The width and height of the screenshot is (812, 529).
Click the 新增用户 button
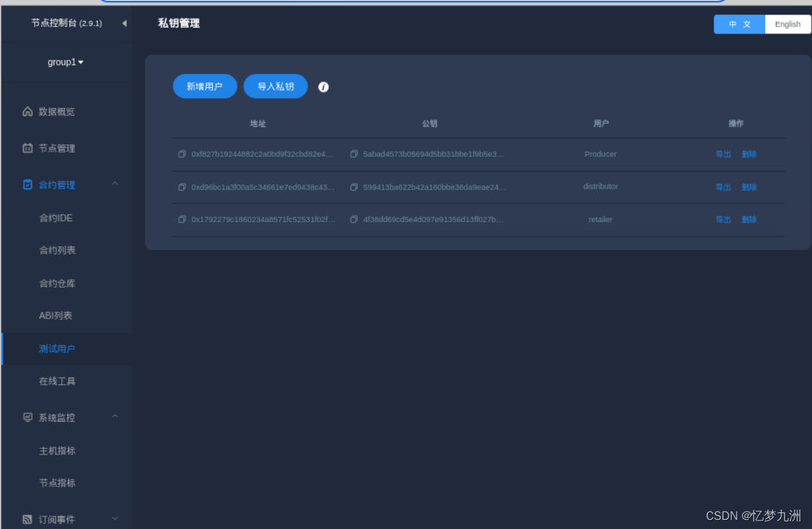(x=204, y=86)
